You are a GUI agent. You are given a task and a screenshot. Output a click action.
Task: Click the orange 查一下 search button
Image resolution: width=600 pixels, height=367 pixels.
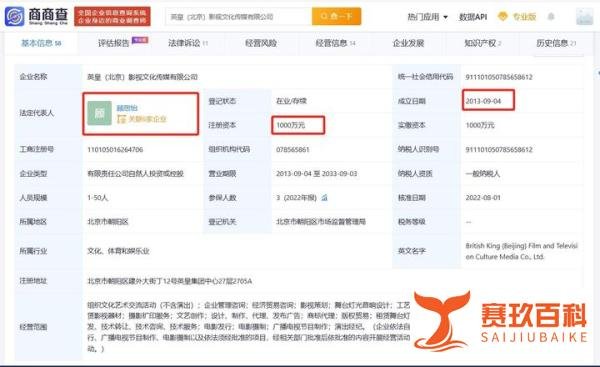coord(336,16)
